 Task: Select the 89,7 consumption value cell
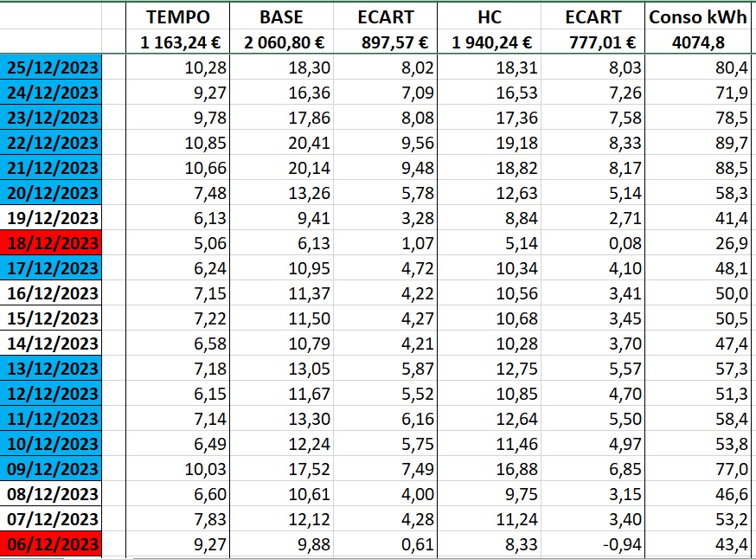[x=697, y=143]
